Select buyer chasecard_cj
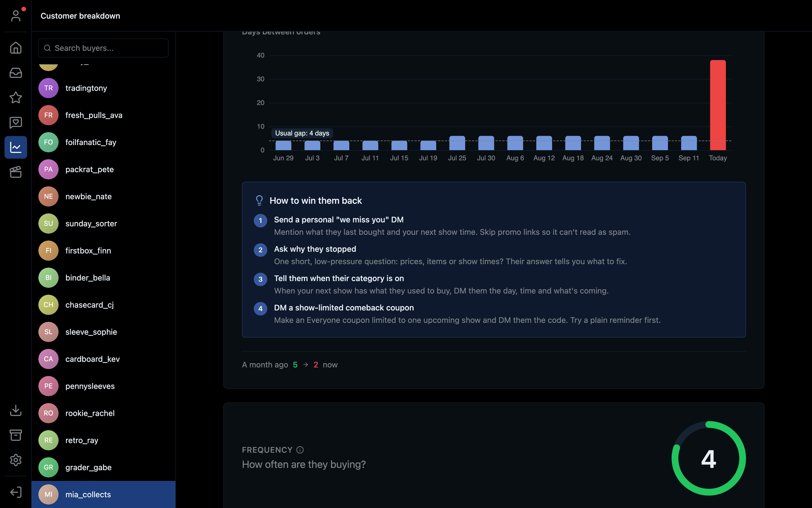This screenshot has width=812, height=508. point(103,305)
